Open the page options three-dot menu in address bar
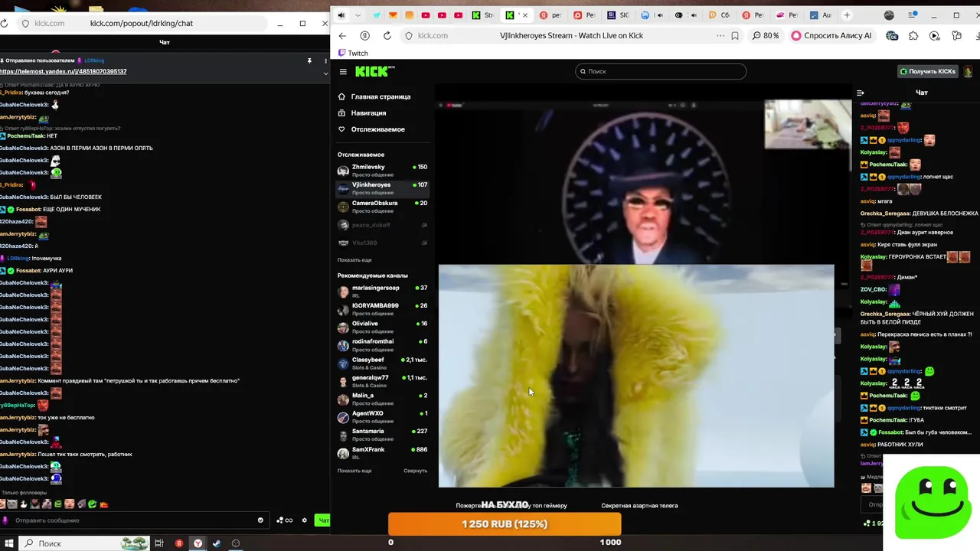This screenshot has width=980, height=551. (x=720, y=36)
